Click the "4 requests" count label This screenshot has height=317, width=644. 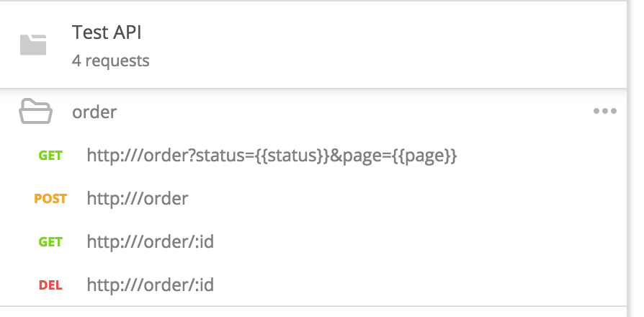click(x=111, y=61)
